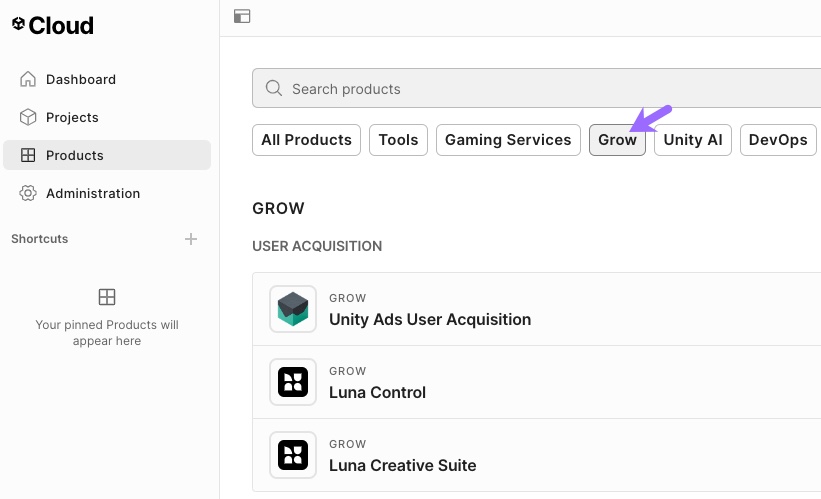The height and width of the screenshot is (499, 821).
Task: Select the All Products filter
Action: coord(306,140)
